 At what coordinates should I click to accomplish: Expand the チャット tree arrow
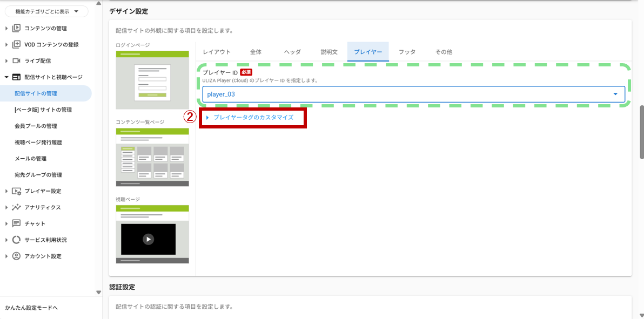(x=6, y=224)
